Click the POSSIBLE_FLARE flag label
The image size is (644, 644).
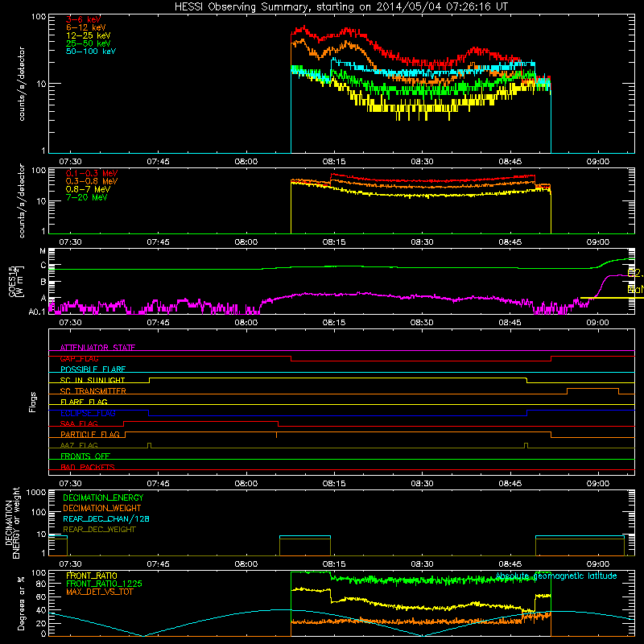point(93,369)
